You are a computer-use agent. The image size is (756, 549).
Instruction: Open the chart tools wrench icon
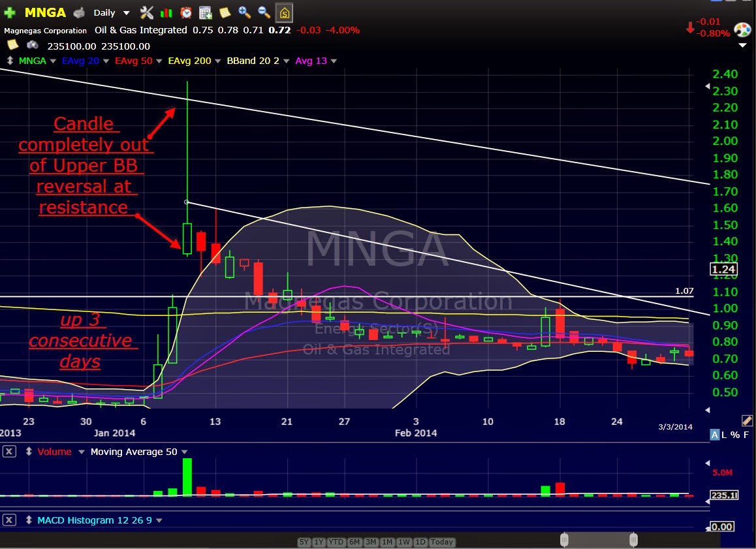(x=147, y=12)
